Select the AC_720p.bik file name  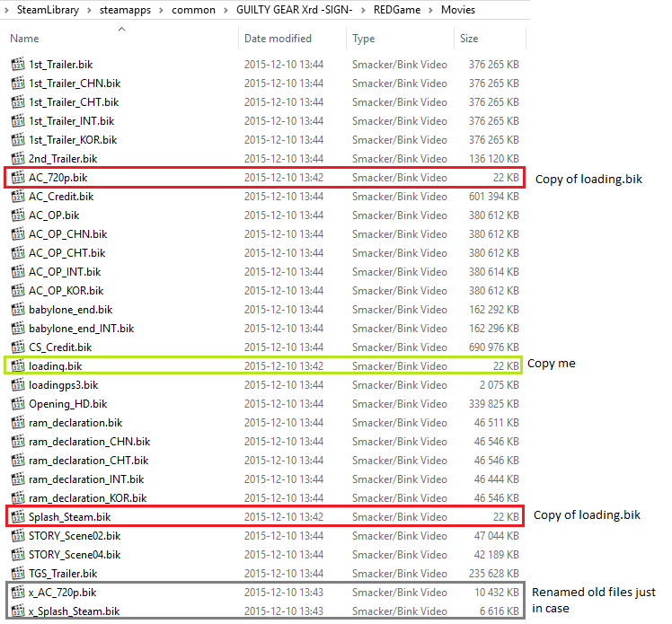57,178
